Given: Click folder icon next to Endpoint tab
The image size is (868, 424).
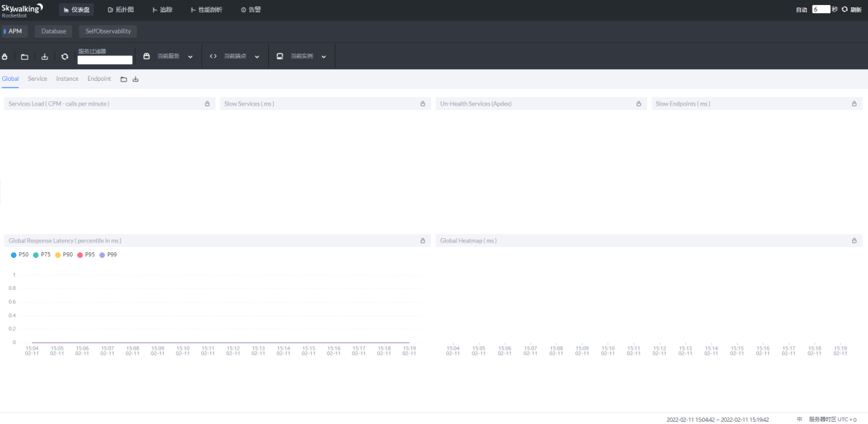Looking at the screenshot, I should pos(124,79).
